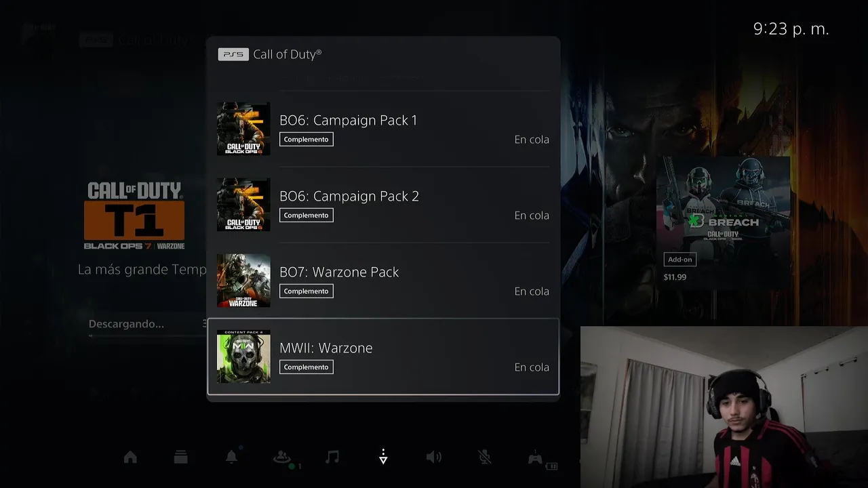Open the Sound speaker icon
This screenshot has width=868, height=488.
click(x=433, y=457)
